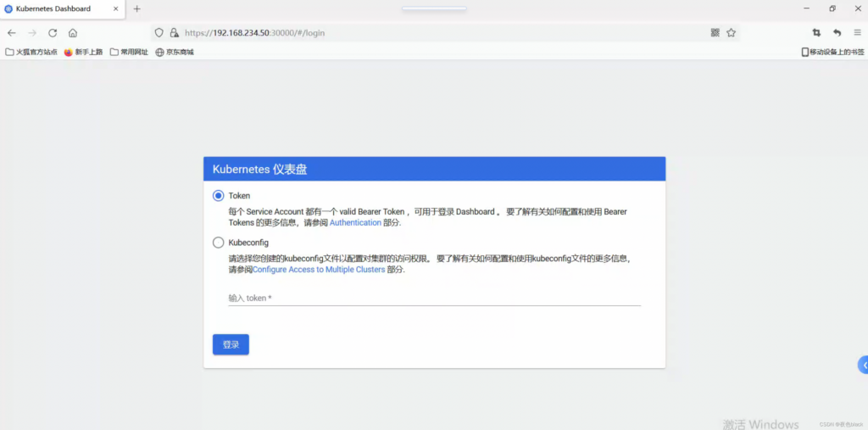Viewport: 868px width, 430px height.
Task: Minimize the browser window
Action: 807,8
